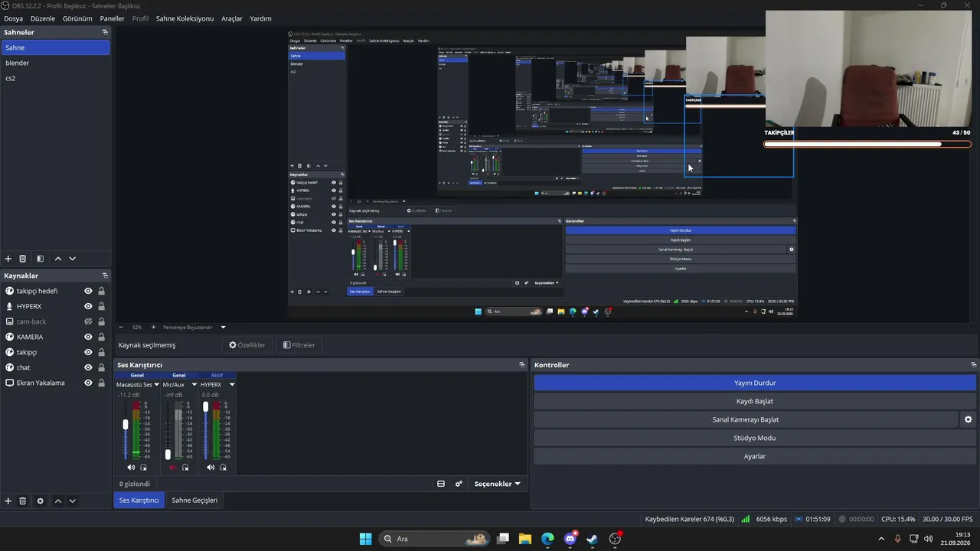Open the Dosya menu

tap(13, 18)
